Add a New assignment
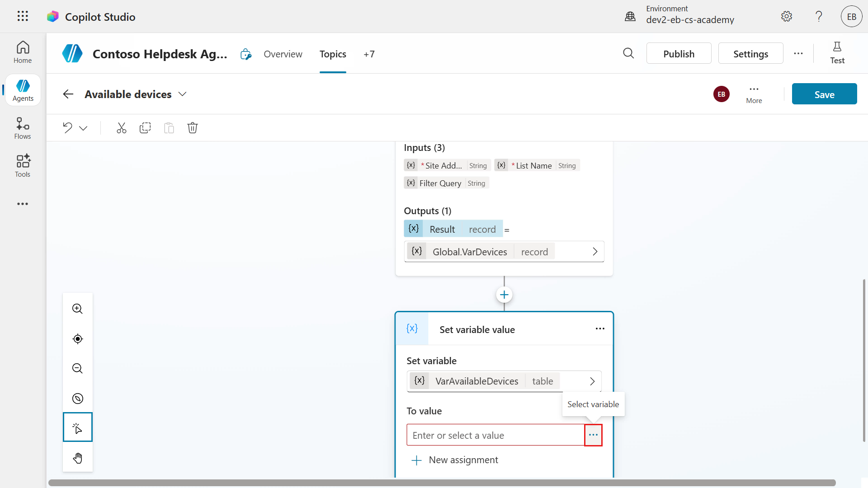The image size is (868, 488). (455, 460)
